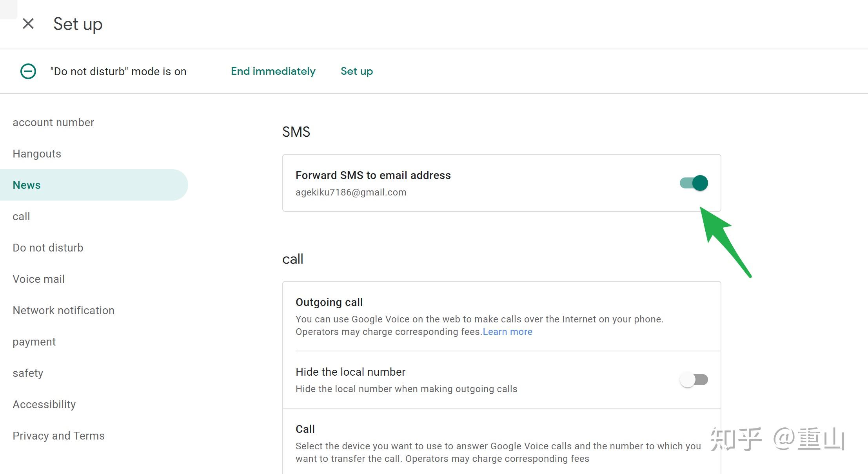This screenshot has width=868, height=474.
Task: Open safety section in sidebar
Action: coord(28,373)
